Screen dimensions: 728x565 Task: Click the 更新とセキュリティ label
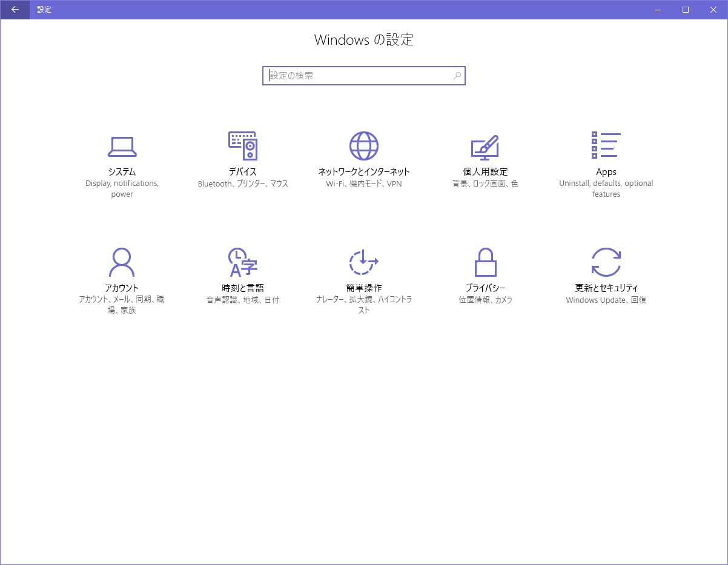606,288
